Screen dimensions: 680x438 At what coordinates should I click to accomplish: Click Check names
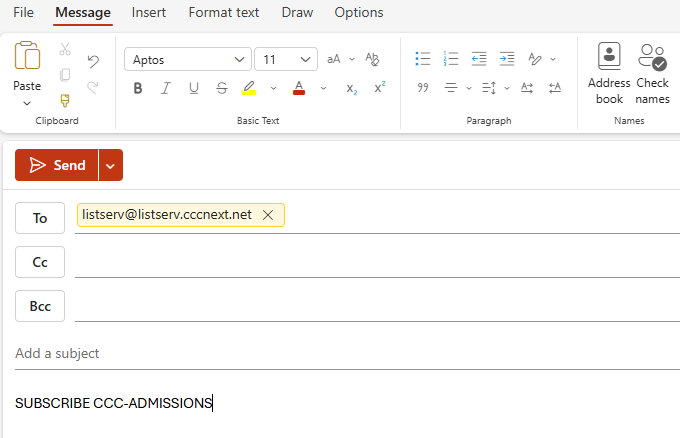652,74
